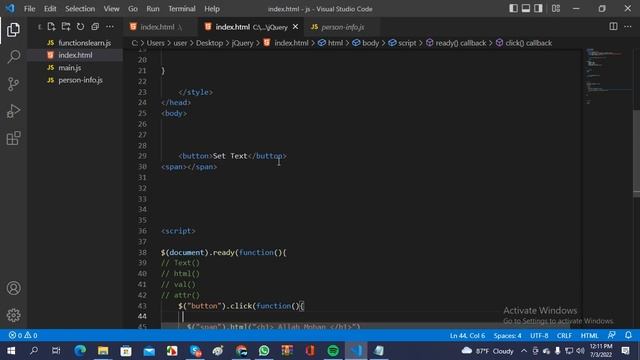The image size is (640, 360).
Task: Open the Go menu
Action: tap(133, 9)
